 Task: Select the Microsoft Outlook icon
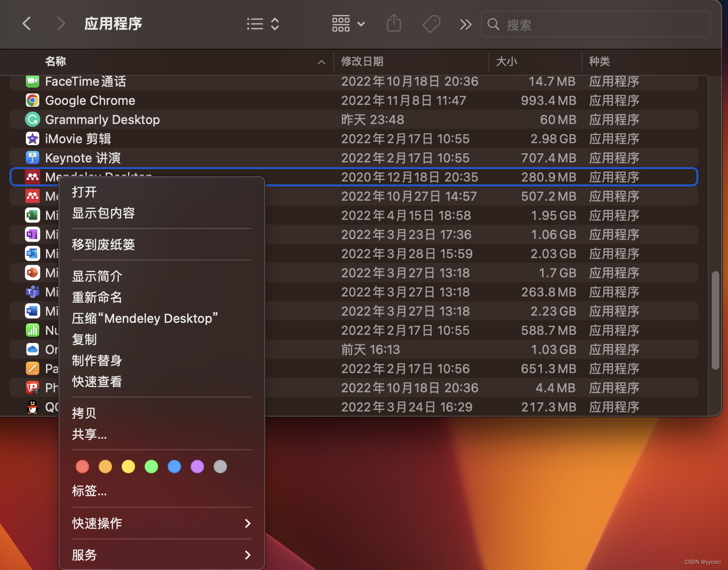pos(33,254)
